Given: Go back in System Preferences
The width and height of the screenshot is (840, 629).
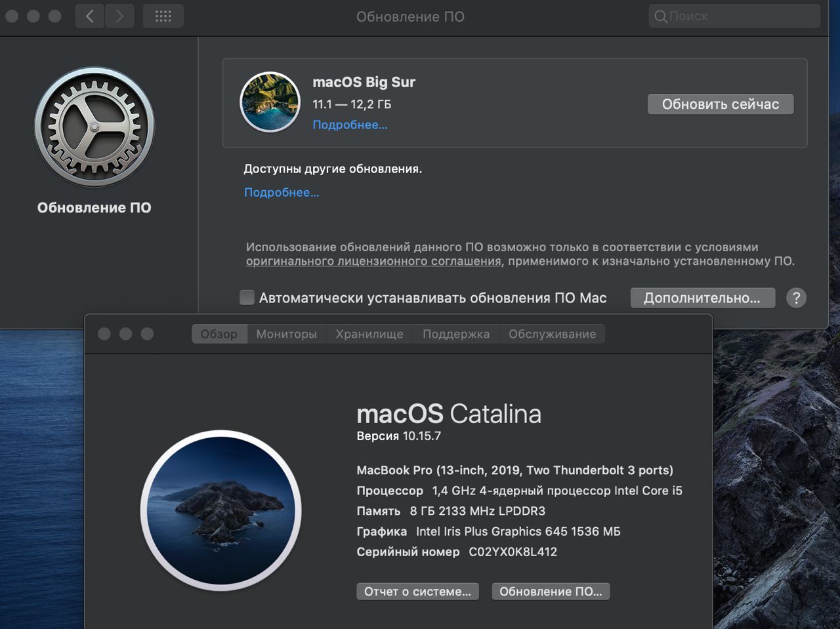Looking at the screenshot, I should coord(90,16).
